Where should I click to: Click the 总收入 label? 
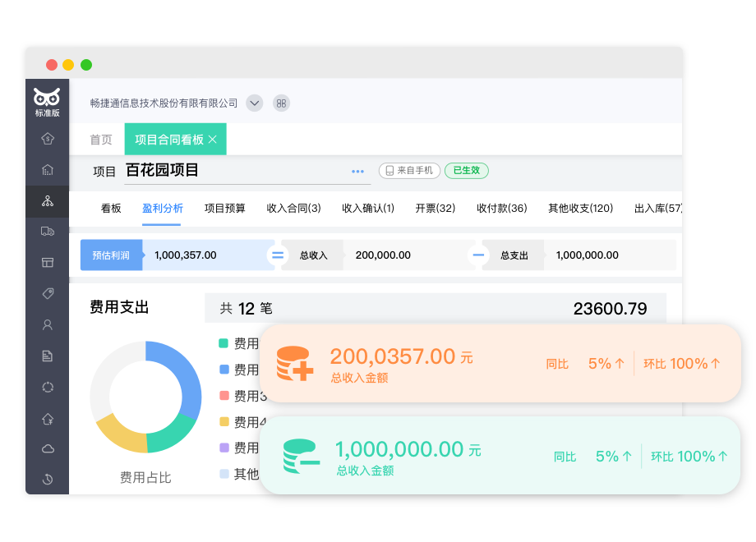point(313,255)
